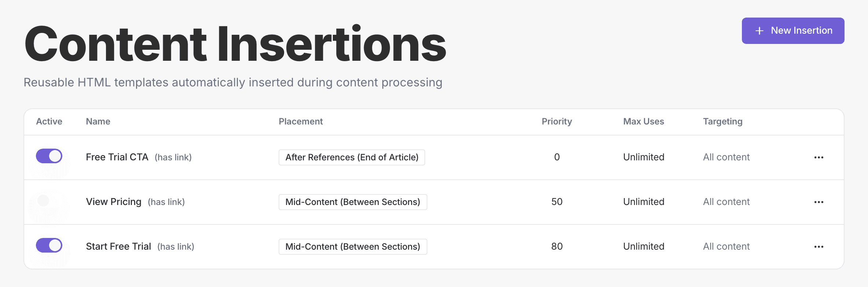Open the actions menu for Free Trial CTA
This screenshot has width=868, height=287.
819,157
